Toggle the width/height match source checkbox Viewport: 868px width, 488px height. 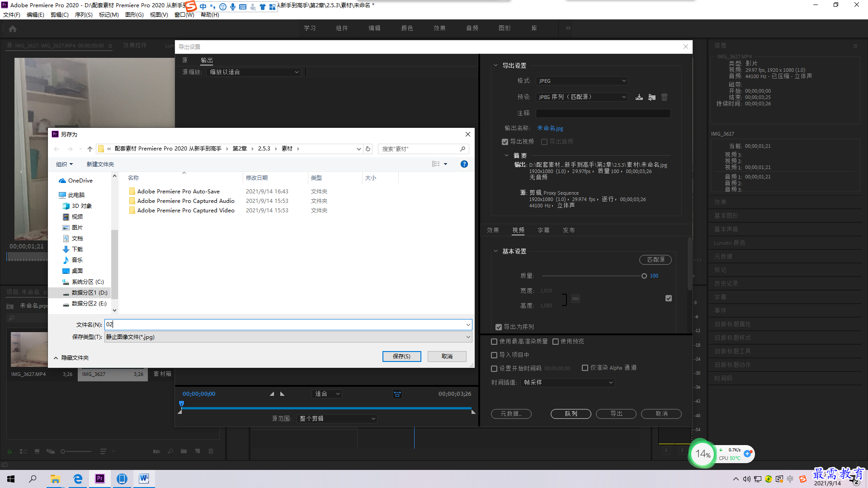click(669, 298)
